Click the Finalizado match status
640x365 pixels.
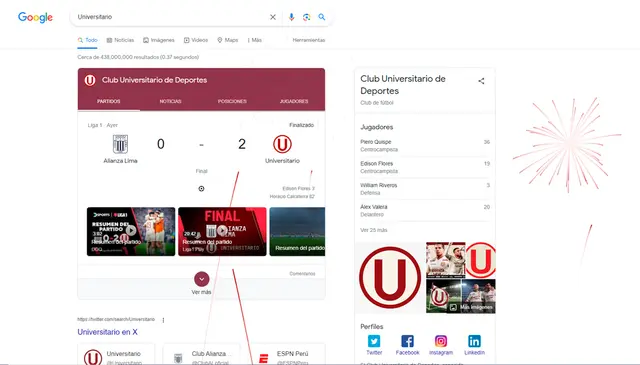(302, 125)
